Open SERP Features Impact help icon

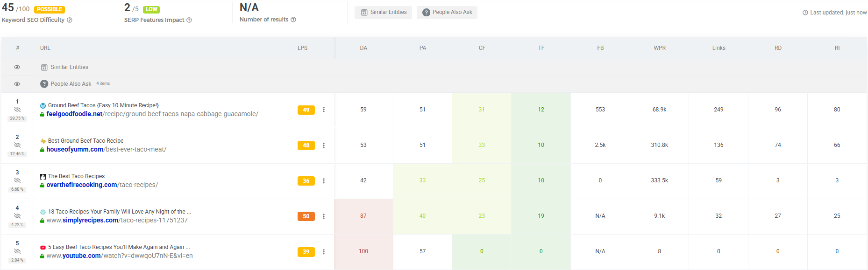(x=189, y=20)
